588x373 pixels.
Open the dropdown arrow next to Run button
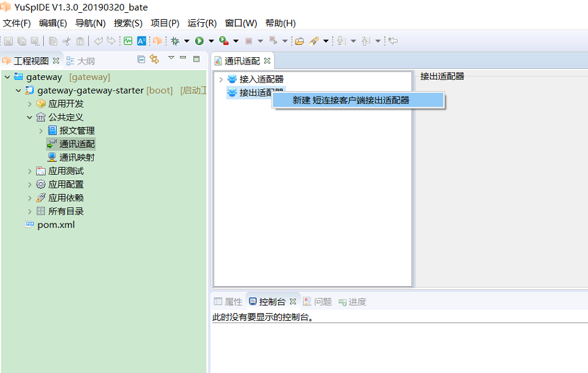(x=211, y=41)
